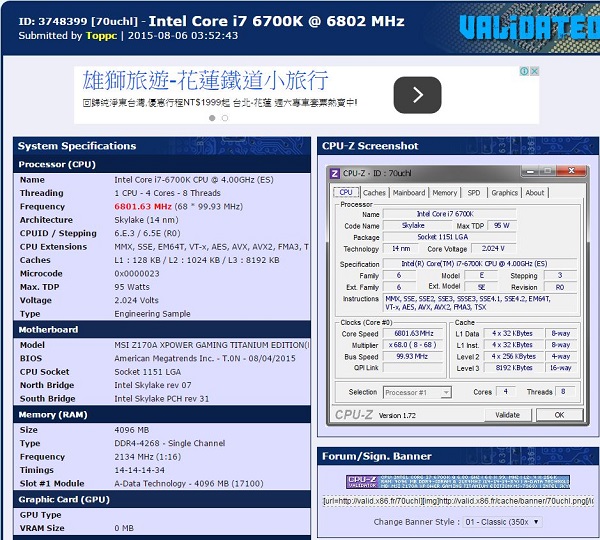Click the banner URL code field
The width and height of the screenshot is (600, 540).
pyautogui.click(x=458, y=501)
